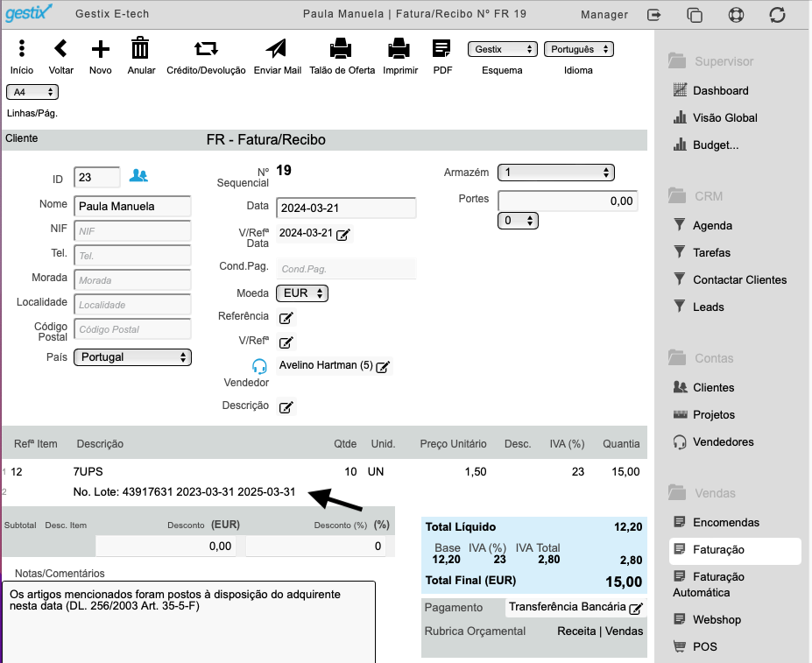This screenshot has height=663, width=812.
Task: Open Faturação Automática menu item
Action: click(x=709, y=584)
